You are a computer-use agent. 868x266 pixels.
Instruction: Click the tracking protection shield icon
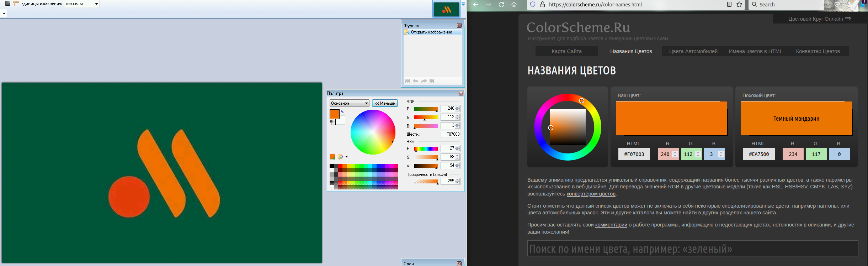tap(533, 5)
